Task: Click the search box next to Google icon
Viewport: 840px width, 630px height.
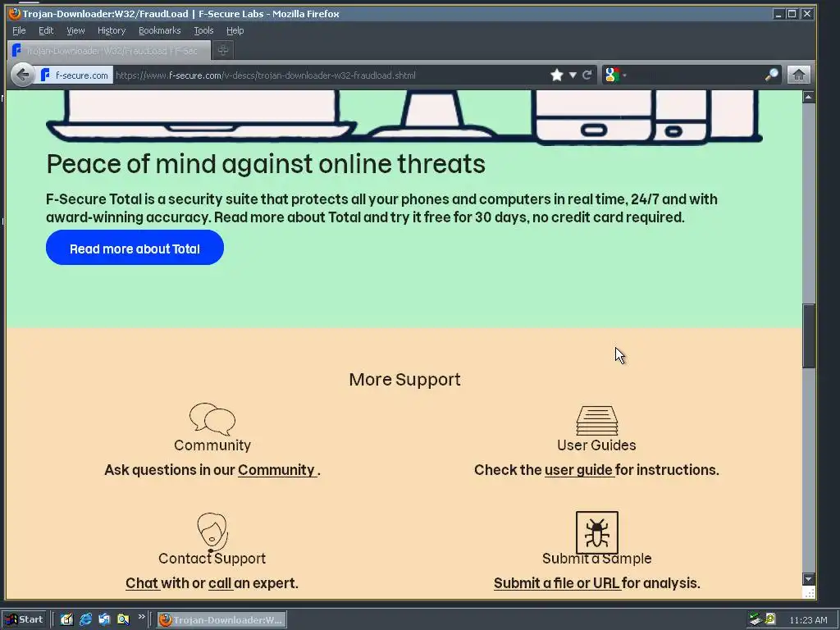Action: [696, 75]
